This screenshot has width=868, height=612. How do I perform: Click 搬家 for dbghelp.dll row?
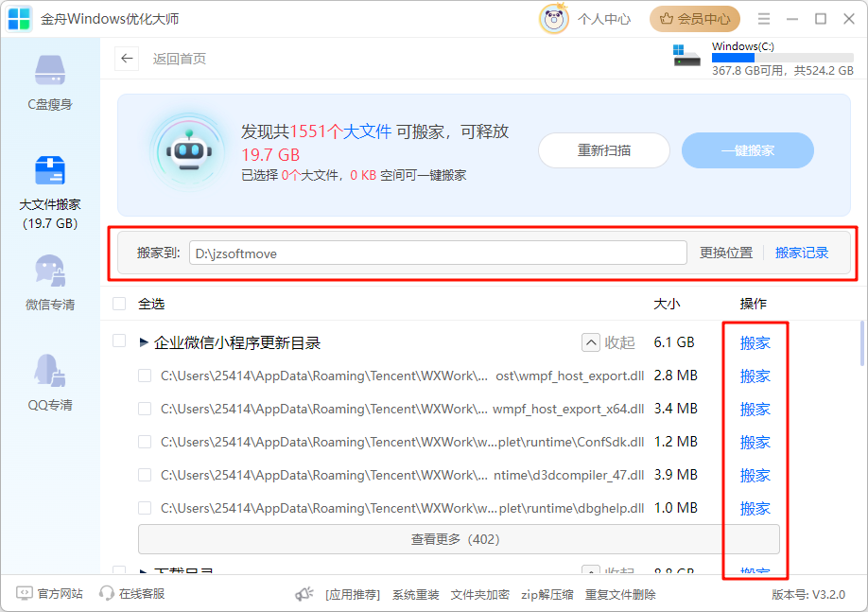click(755, 509)
